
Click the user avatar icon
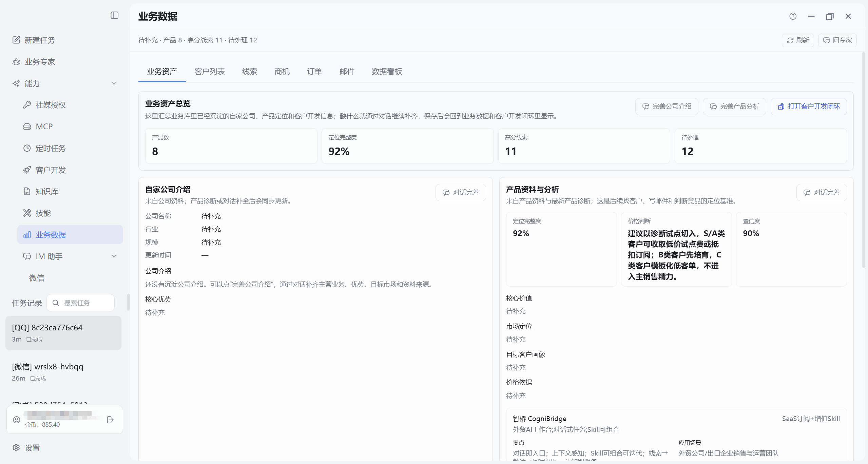[17, 420]
